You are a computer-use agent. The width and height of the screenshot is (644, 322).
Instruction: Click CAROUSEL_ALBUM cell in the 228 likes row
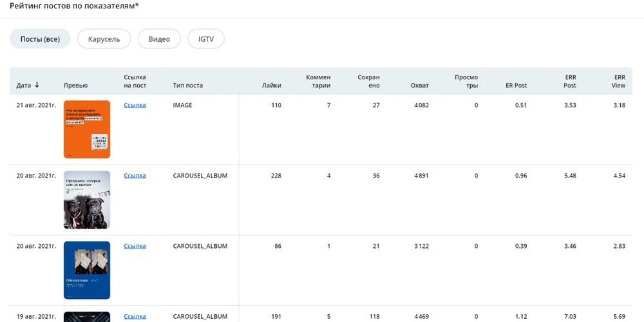[200, 176]
